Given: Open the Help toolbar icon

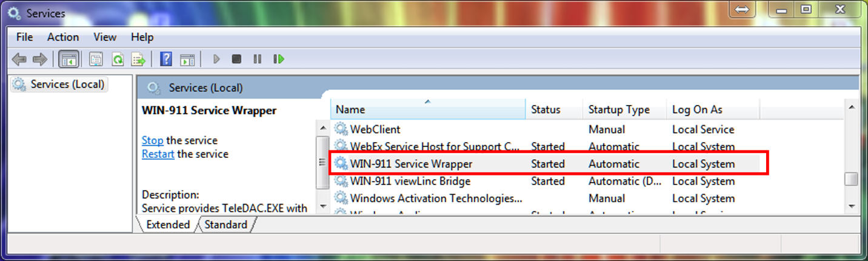Looking at the screenshot, I should [x=166, y=59].
